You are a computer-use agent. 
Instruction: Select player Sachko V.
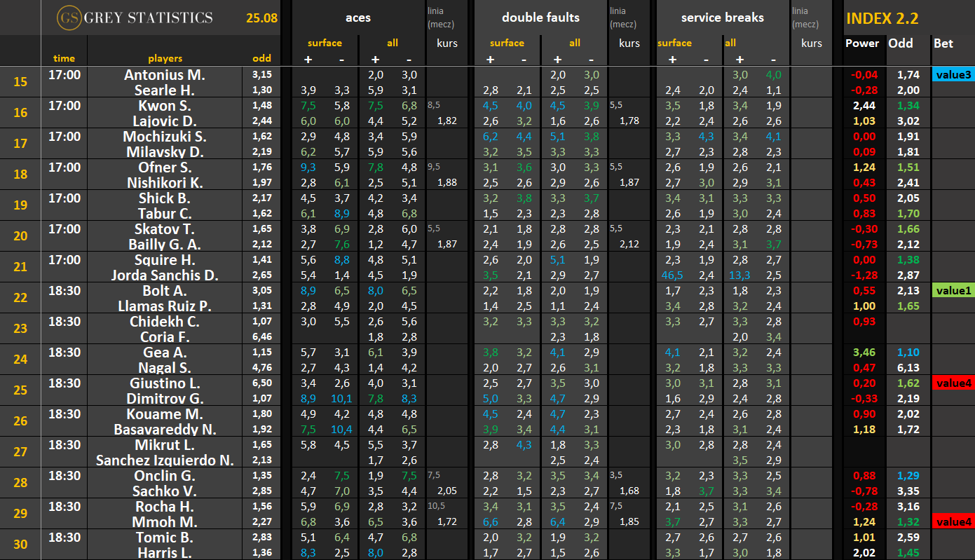165,491
